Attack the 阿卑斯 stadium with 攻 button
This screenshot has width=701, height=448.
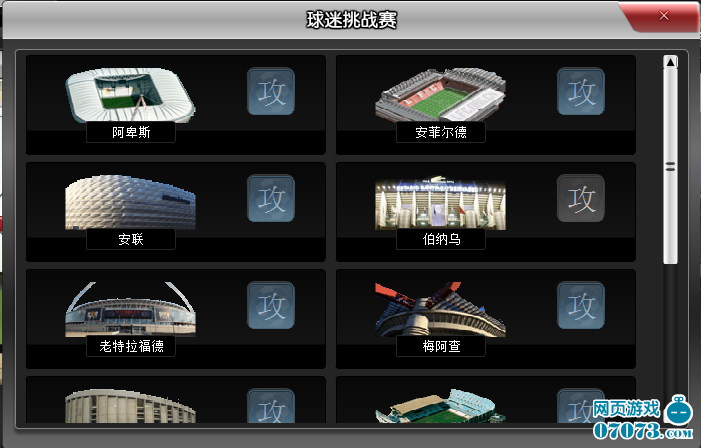[271, 92]
